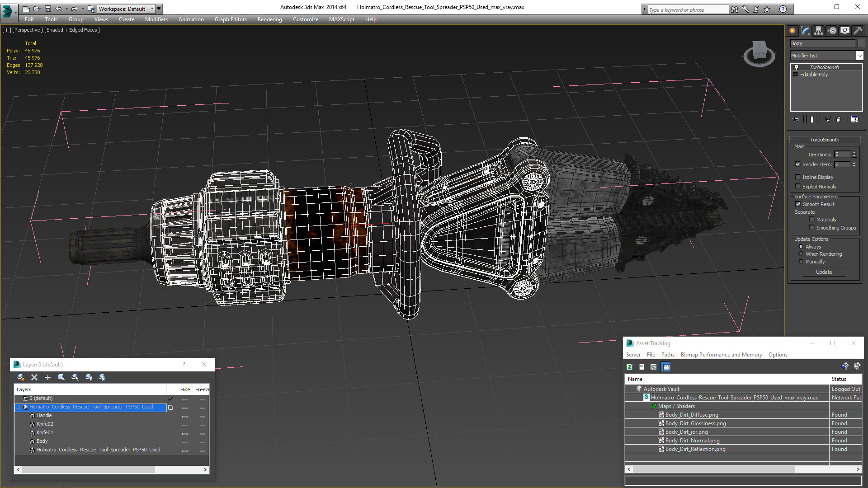Open the MAXScript menu
The width and height of the screenshot is (868, 488).
341,19
